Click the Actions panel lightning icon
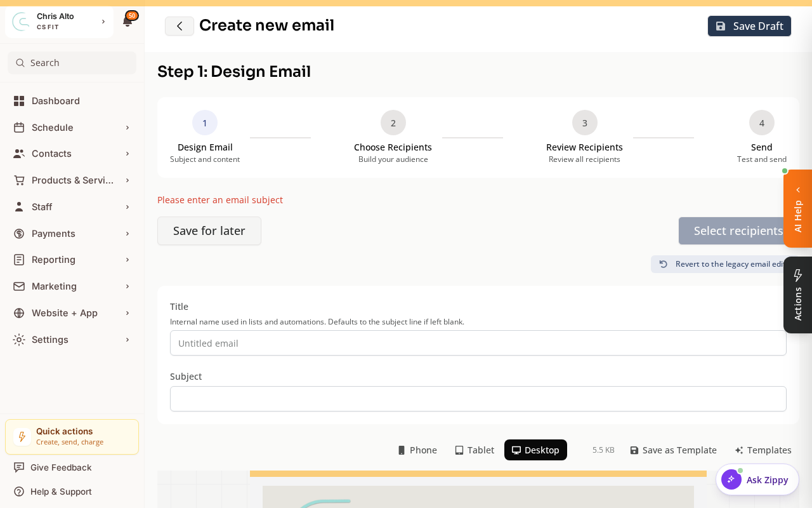 coord(798,275)
